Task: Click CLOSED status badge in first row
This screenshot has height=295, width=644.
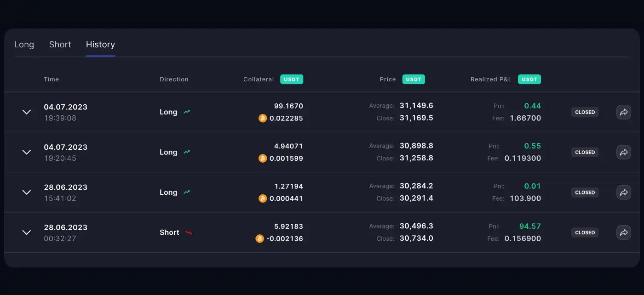Action: tap(585, 112)
